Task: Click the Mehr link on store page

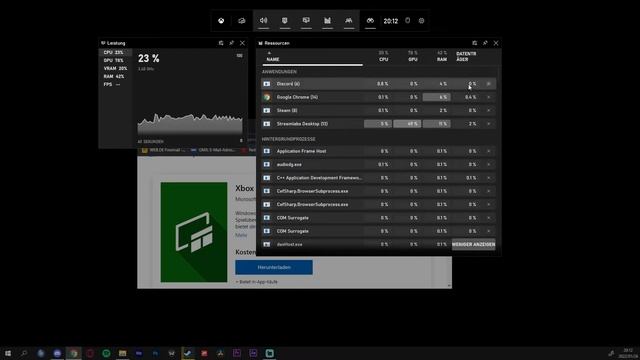Action: tap(241, 235)
